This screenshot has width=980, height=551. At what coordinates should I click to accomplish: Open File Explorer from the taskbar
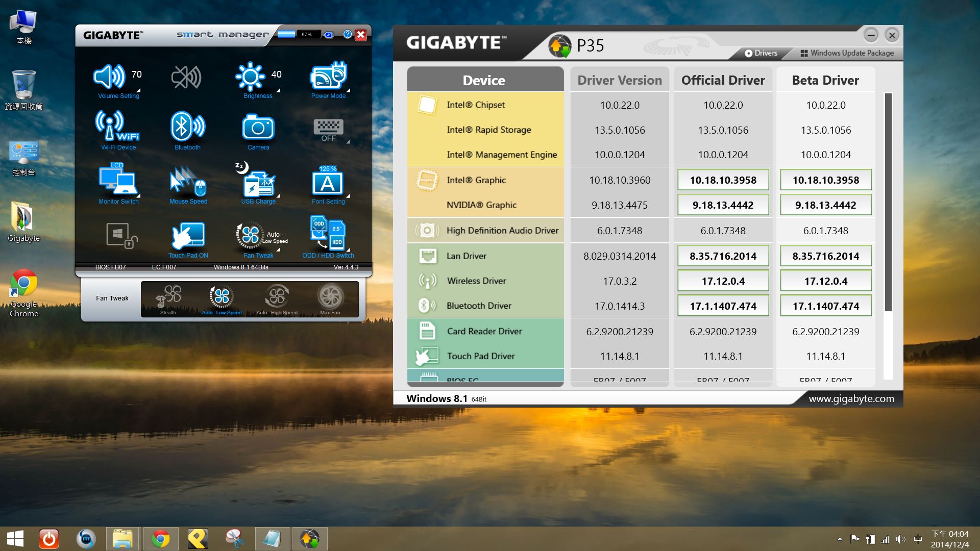(122, 539)
